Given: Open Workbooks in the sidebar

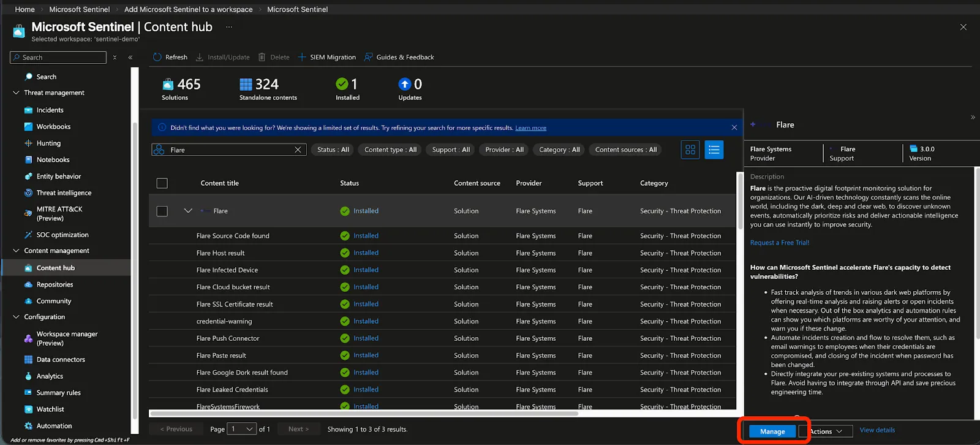Looking at the screenshot, I should click(x=53, y=127).
